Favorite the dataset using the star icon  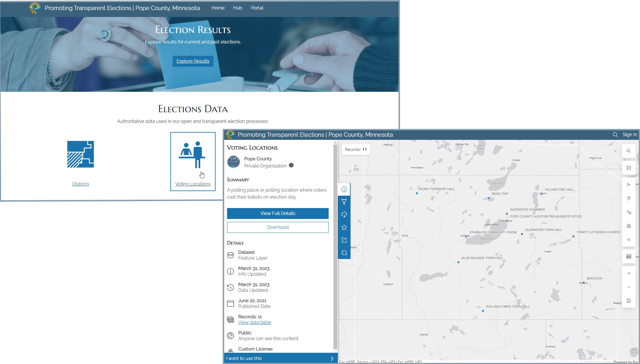point(344,227)
